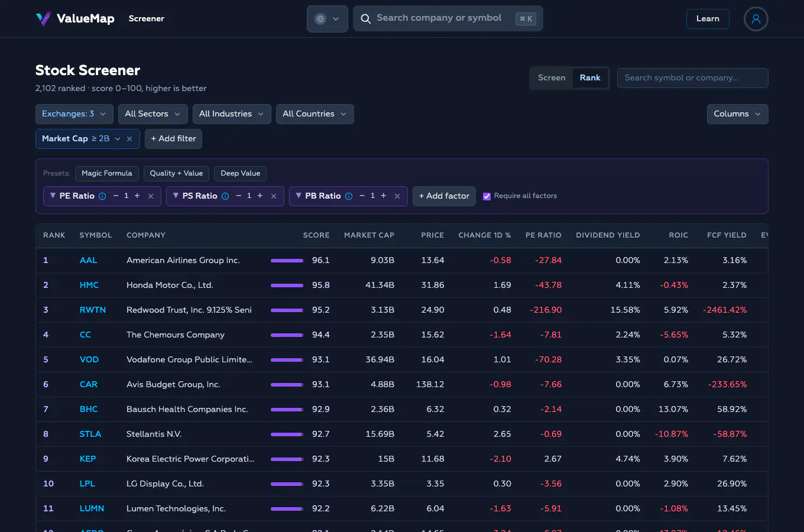
Task: Remove the PB Ratio factor
Action: coord(397,196)
